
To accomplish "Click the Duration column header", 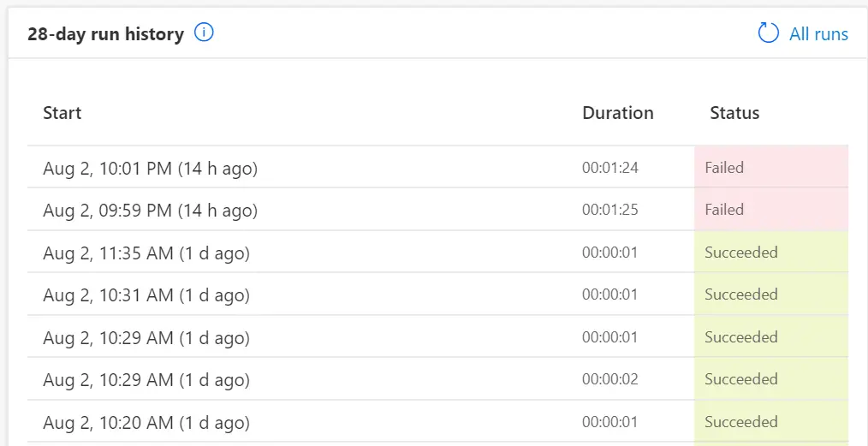I will pyautogui.click(x=618, y=113).
